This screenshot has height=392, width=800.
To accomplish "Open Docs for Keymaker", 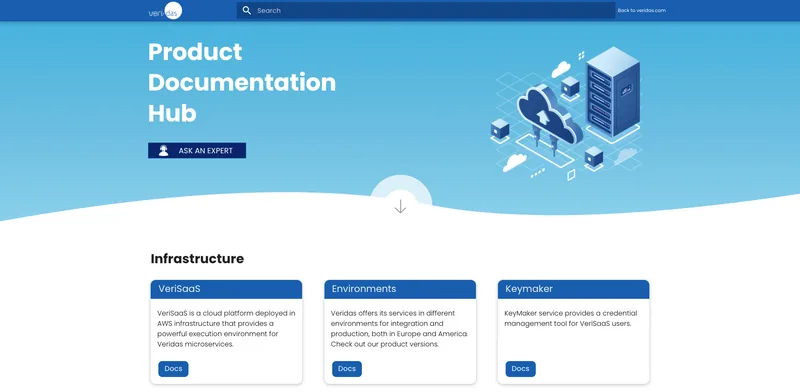I will tap(520, 369).
